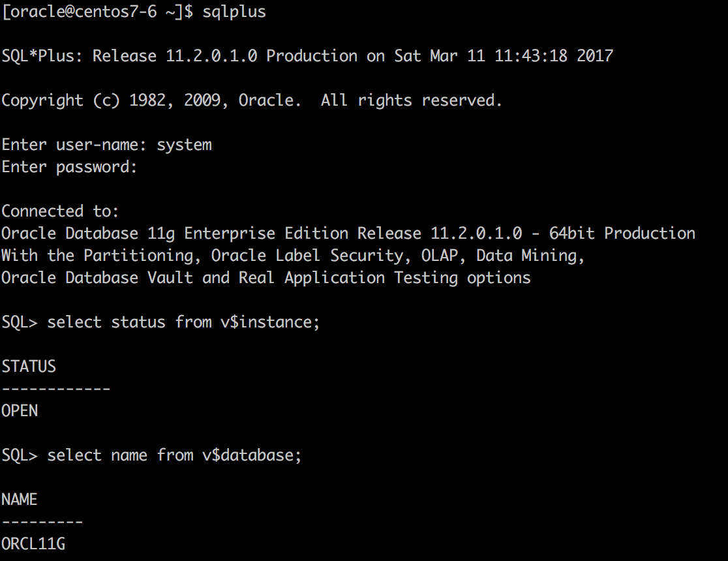Image resolution: width=728 pixels, height=561 pixels.
Task: Click the NAME column header
Action: tap(20, 500)
